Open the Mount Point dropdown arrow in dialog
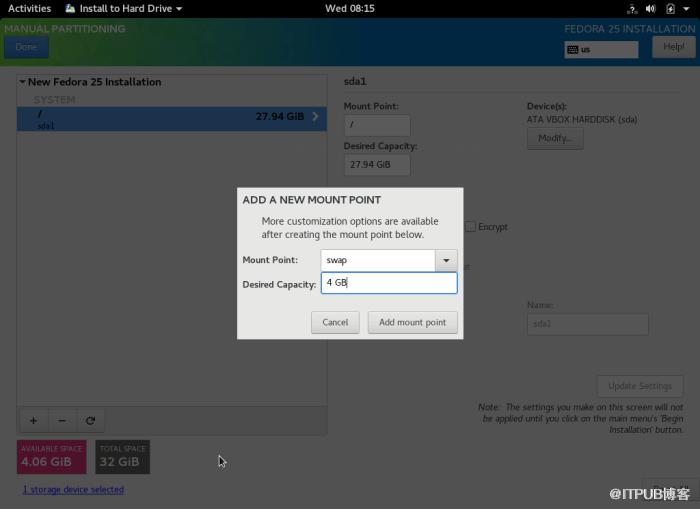The height and width of the screenshot is (509, 700). (446, 260)
